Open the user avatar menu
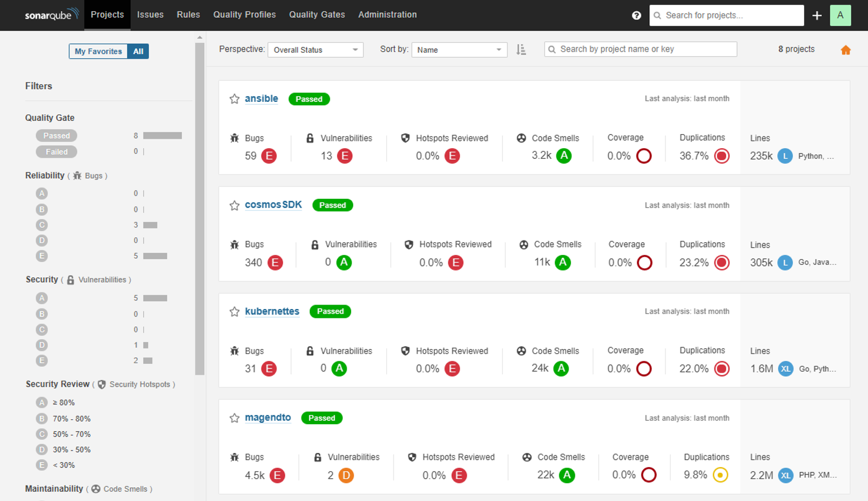The image size is (868, 501). tap(840, 15)
